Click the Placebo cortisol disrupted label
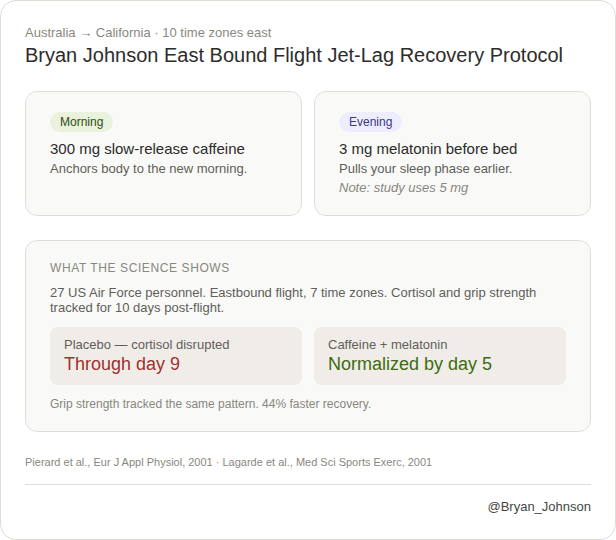The width and height of the screenshot is (616, 540). pyautogui.click(x=147, y=345)
